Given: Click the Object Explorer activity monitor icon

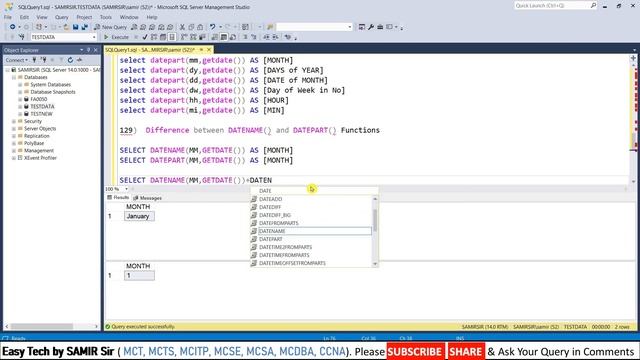Looking at the screenshot, I should point(80,60).
